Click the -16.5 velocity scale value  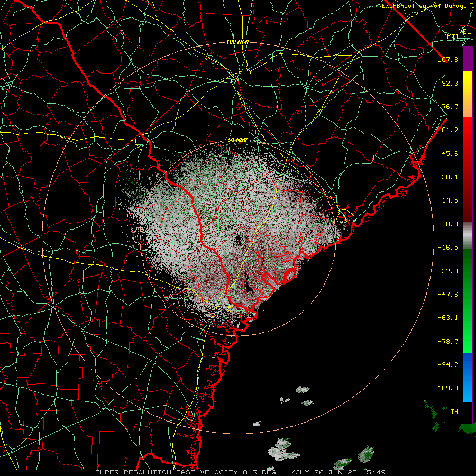pos(448,248)
